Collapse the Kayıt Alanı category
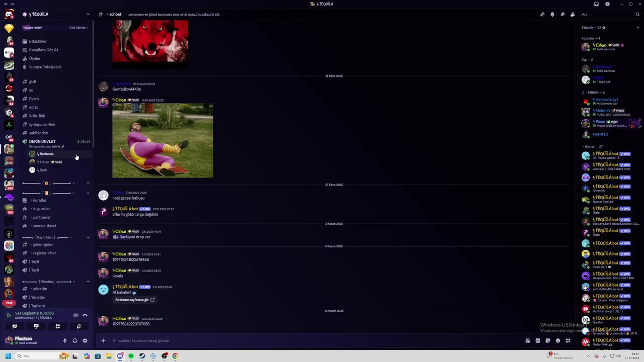 (x=47, y=237)
